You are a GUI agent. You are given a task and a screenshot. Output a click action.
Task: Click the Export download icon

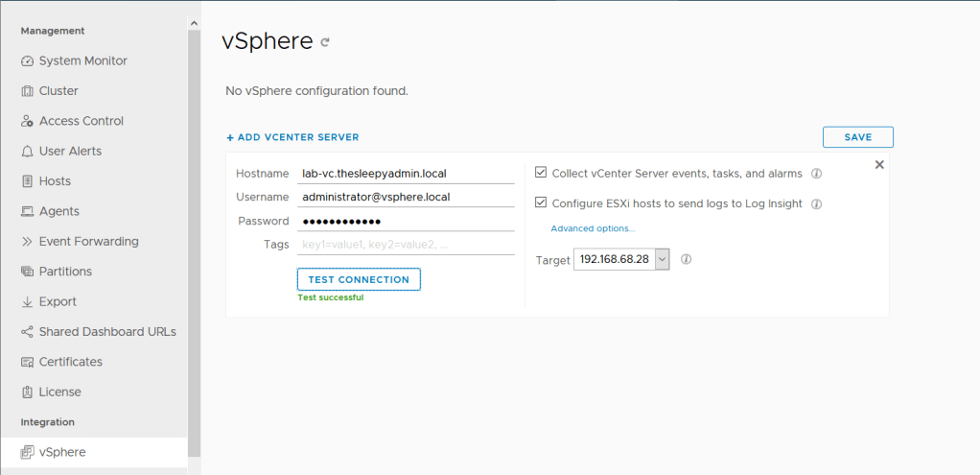point(27,302)
